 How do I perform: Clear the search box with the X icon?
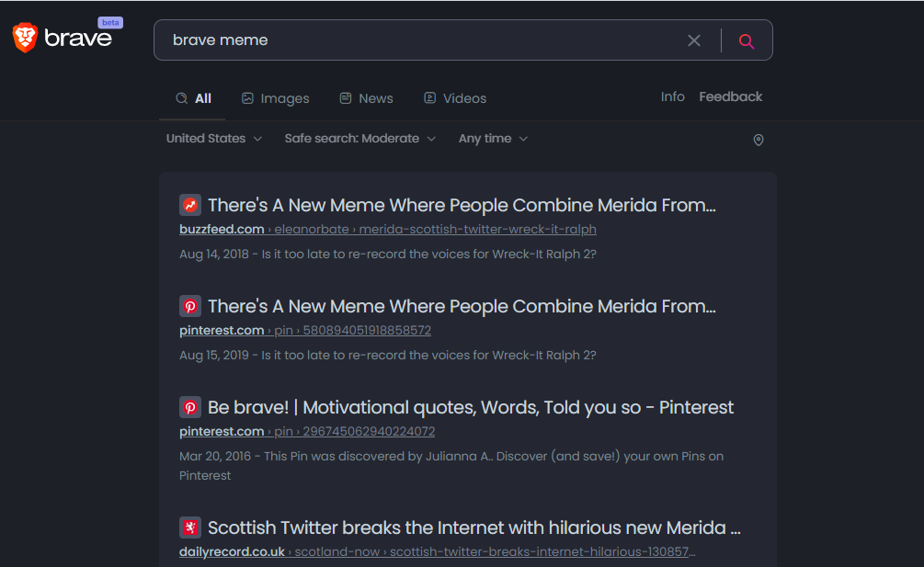pos(693,40)
